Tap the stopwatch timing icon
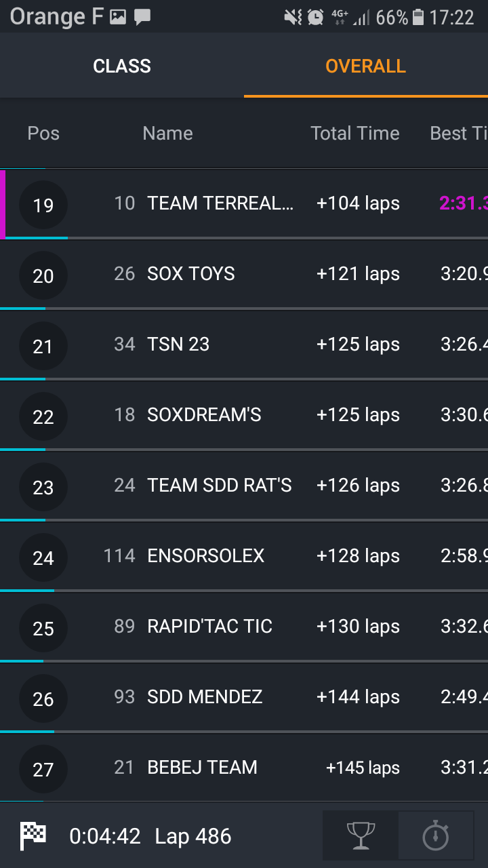This screenshot has width=488, height=868. pyautogui.click(x=436, y=835)
